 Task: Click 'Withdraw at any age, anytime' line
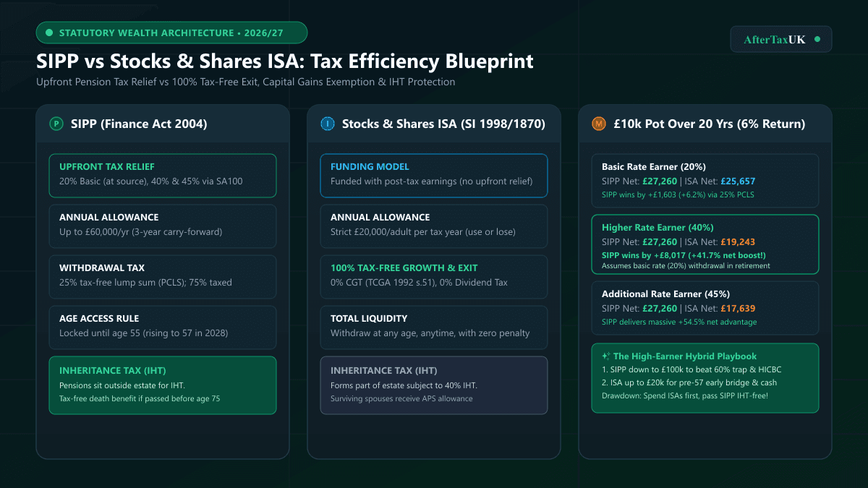(430, 333)
